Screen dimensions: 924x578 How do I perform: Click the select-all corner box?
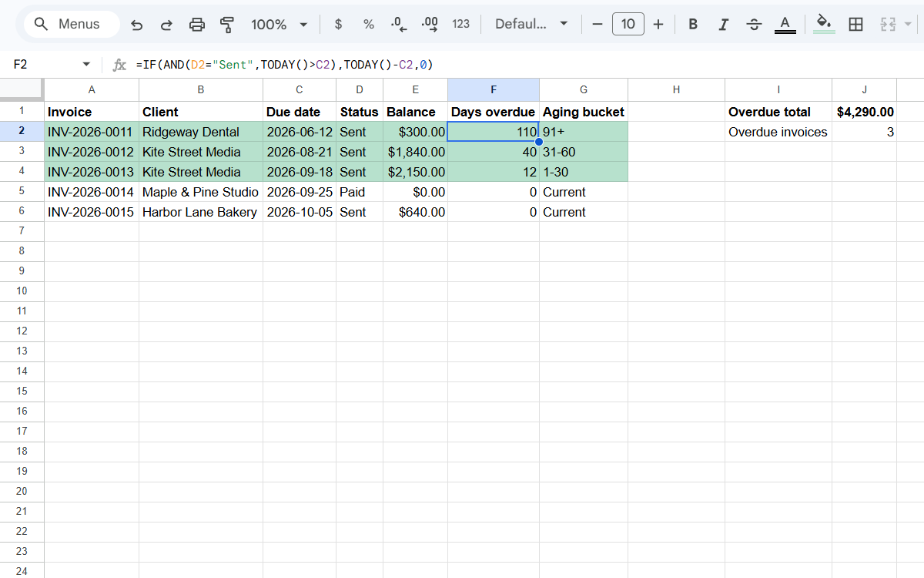point(22,89)
